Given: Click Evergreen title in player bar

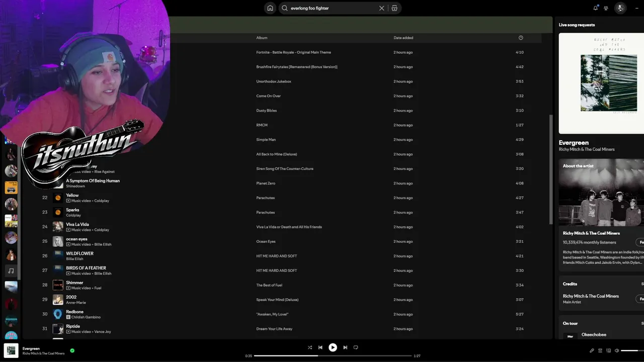Looking at the screenshot, I should pos(31,348).
